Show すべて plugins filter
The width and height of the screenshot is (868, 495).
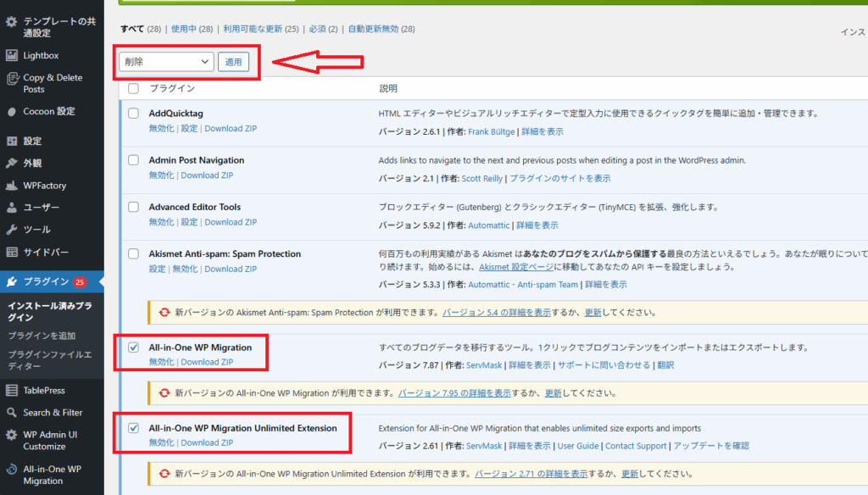coord(132,29)
